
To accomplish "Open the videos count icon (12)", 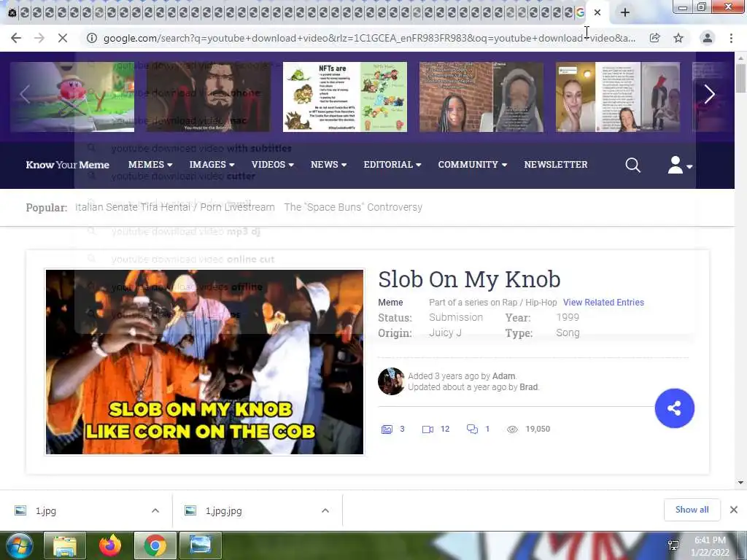I will 427,429.
